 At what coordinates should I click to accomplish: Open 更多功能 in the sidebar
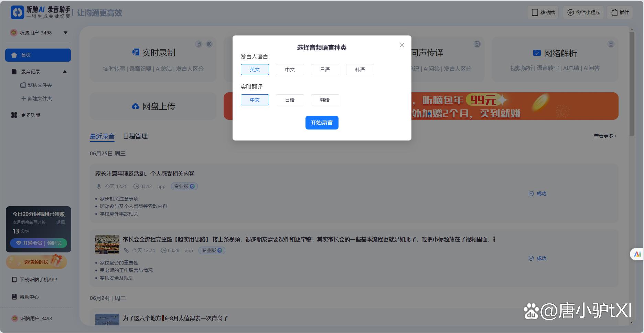point(26,115)
